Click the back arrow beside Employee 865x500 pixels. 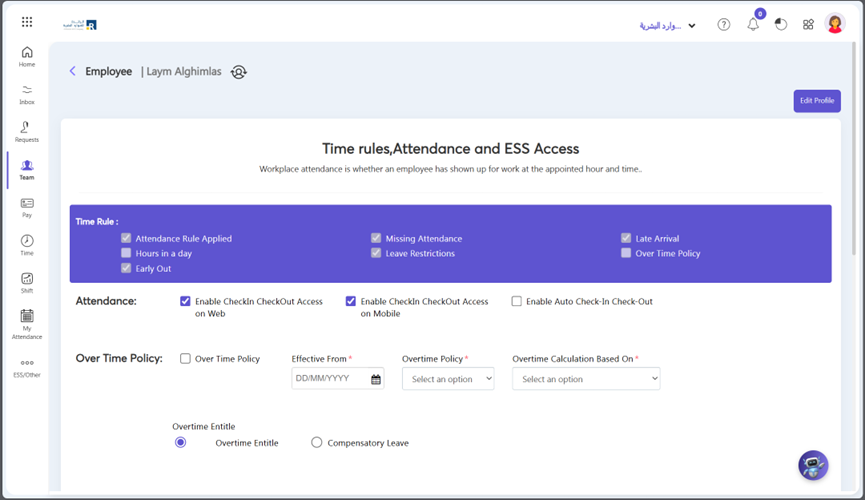(73, 71)
